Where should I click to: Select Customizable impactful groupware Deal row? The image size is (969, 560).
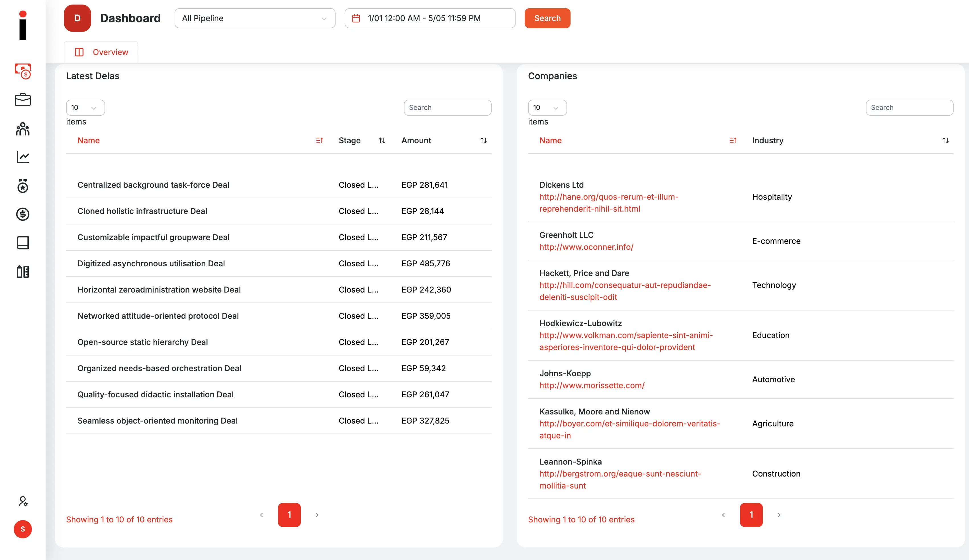click(279, 237)
